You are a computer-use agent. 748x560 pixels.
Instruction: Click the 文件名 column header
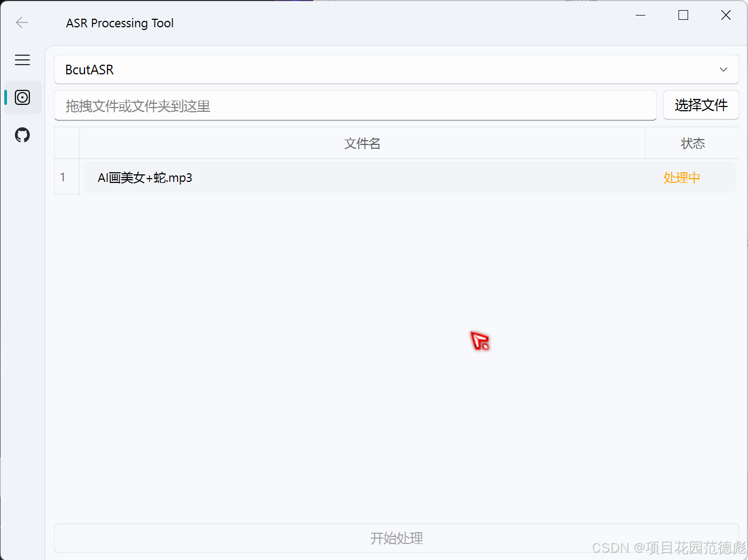pyautogui.click(x=363, y=143)
